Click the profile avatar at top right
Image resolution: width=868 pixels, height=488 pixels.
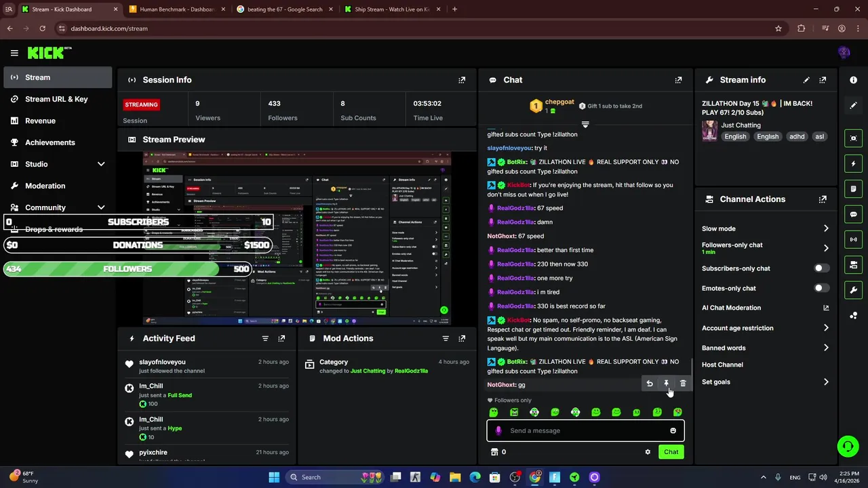tap(844, 53)
